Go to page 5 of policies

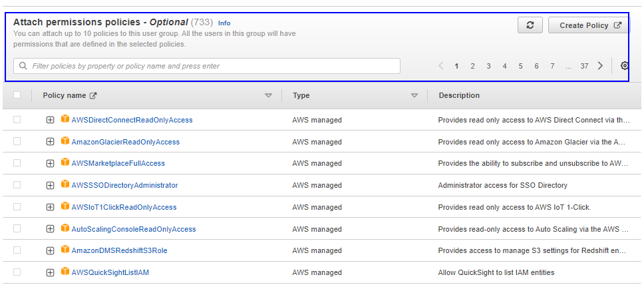[520, 66]
